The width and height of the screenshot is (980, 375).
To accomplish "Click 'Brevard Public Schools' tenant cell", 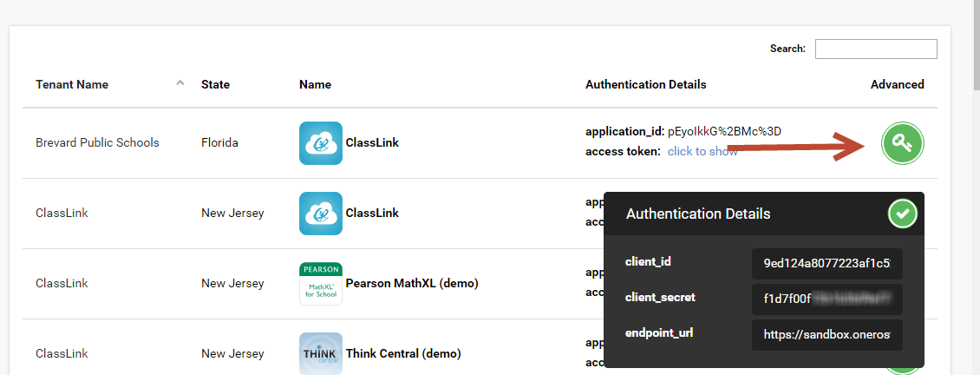I will pos(97,142).
